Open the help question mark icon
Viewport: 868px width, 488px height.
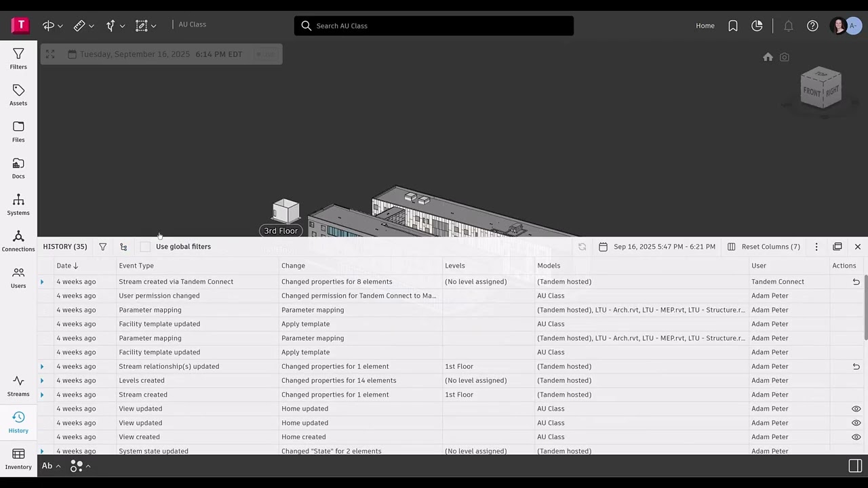pos(812,26)
